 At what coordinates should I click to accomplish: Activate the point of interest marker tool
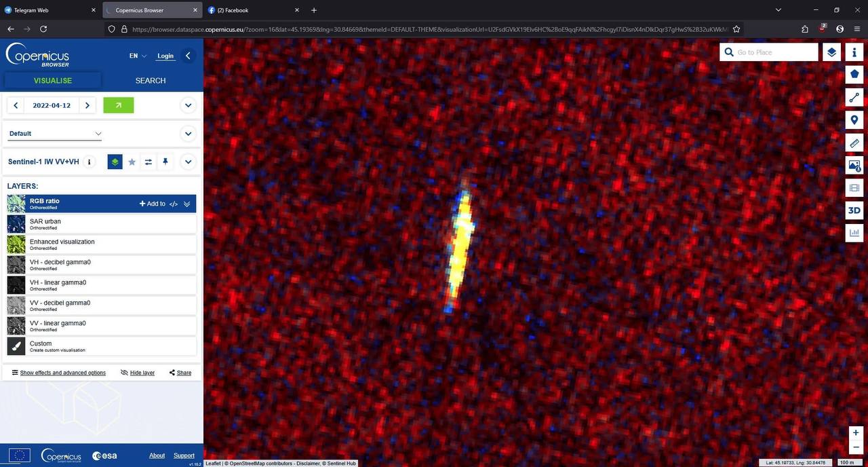(854, 121)
